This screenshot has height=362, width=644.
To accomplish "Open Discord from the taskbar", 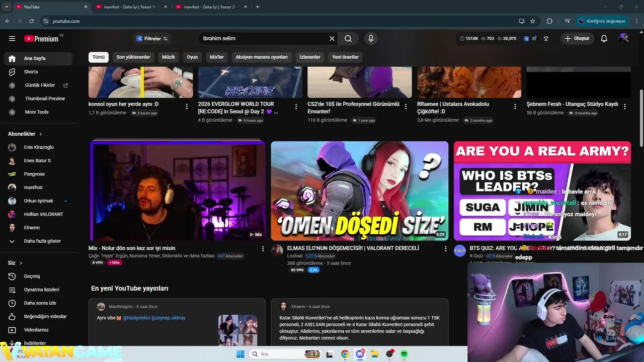I will pyautogui.click(x=360, y=354).
